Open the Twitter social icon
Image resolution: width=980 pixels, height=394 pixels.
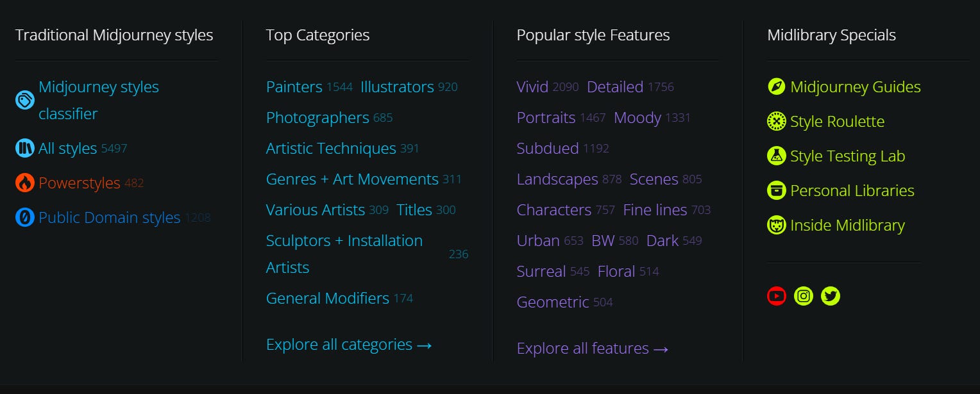click(x=831, y=296)
